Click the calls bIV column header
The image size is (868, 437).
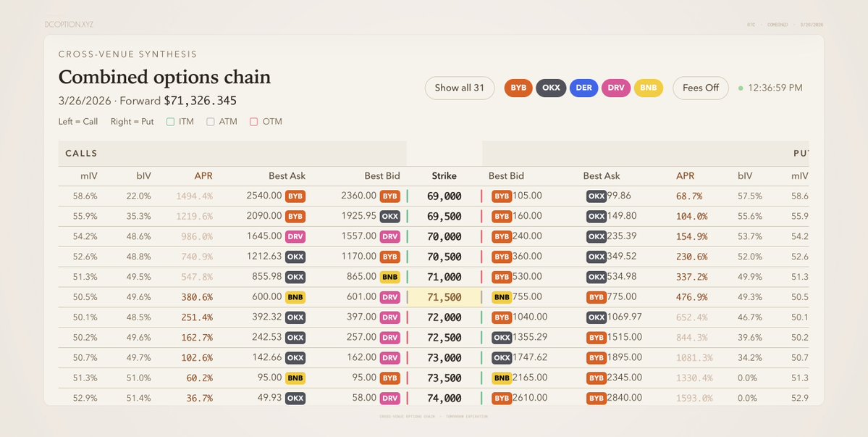click(x=143, y=176)
